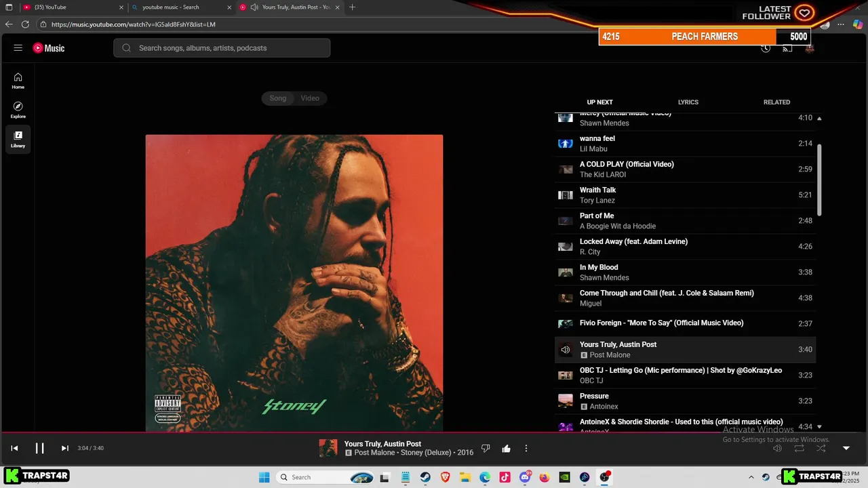
Task: Open the hamburger guide menu
Action: (18, 48)
